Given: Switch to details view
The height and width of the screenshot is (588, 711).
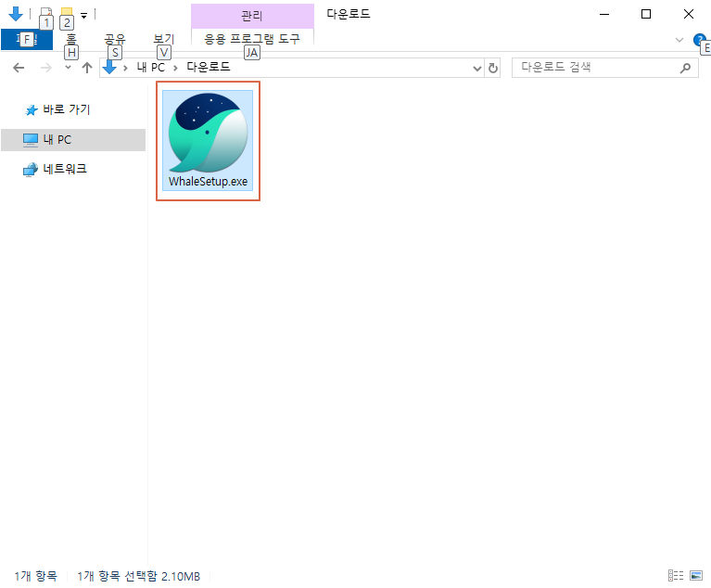Looking at the screenshot, I should pyautogui.click(x=676, y=576).
